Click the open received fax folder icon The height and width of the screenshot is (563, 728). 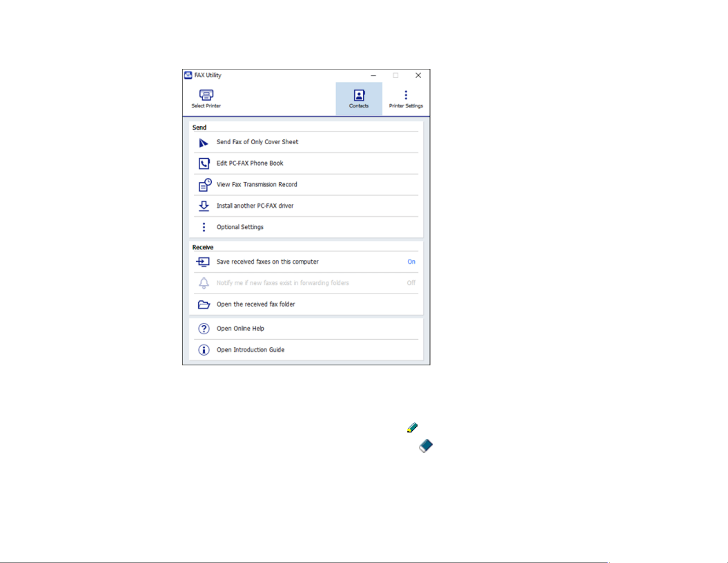pyautogui.click(x=204, y=304)
